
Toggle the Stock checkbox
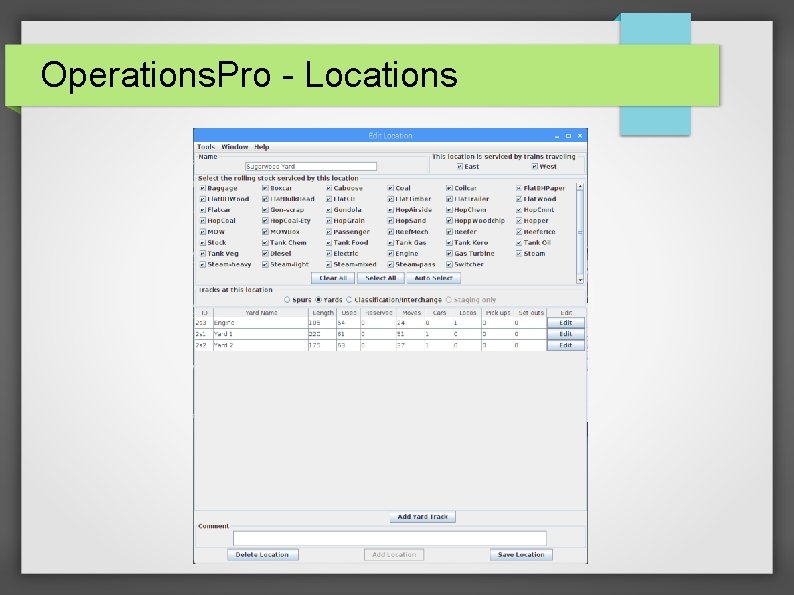coord(203,243)
